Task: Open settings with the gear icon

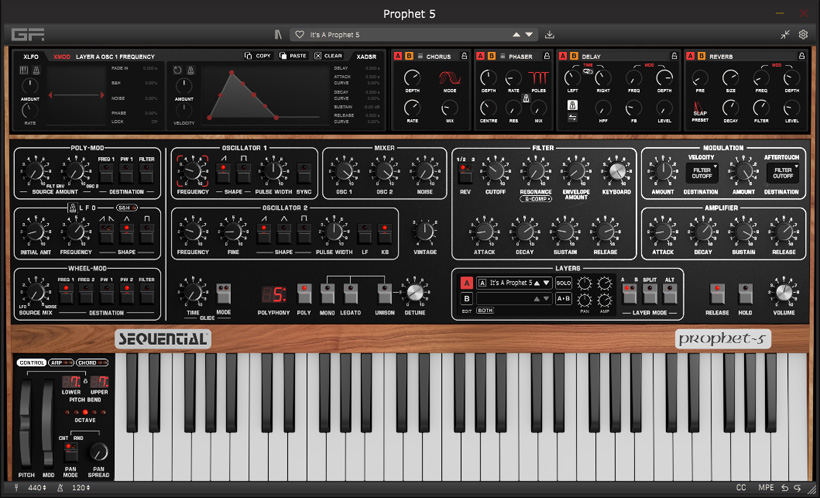Action: point(803,35)
